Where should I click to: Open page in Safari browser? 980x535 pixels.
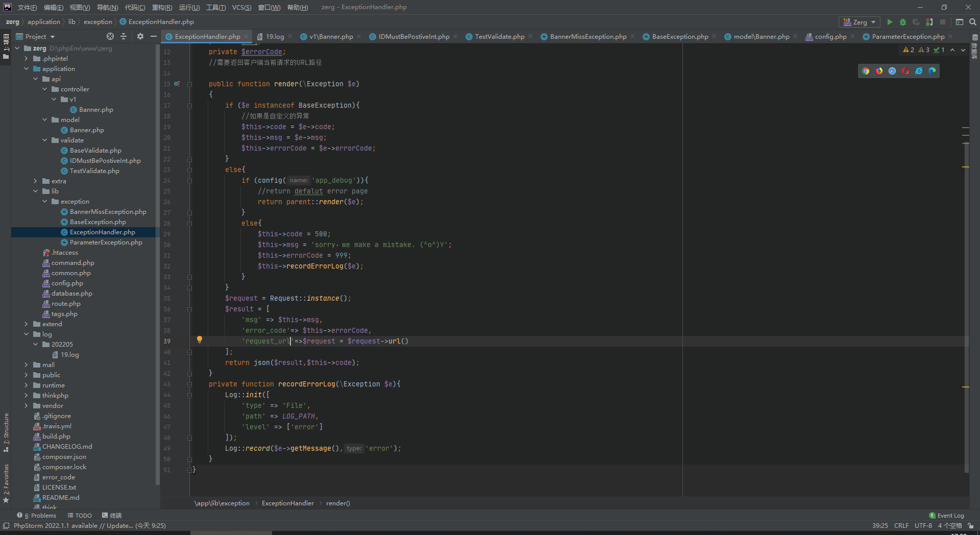(x=892, y=71)
